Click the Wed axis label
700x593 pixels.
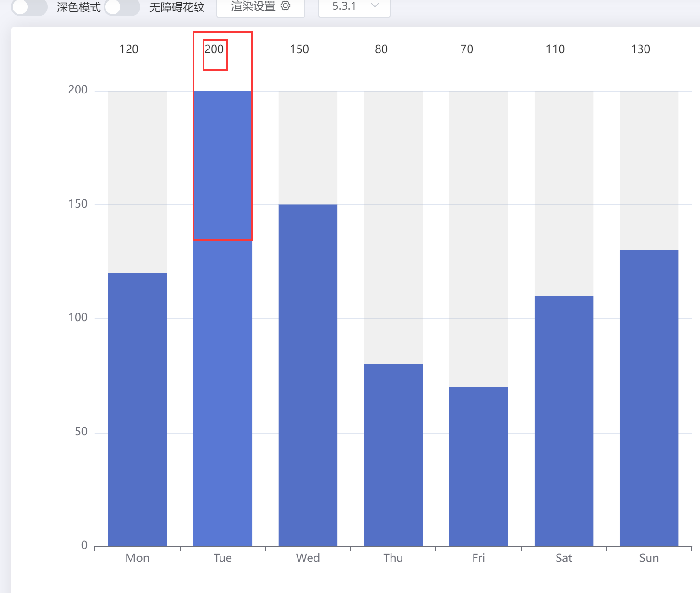pyautogui.click(x=308, y=558)
